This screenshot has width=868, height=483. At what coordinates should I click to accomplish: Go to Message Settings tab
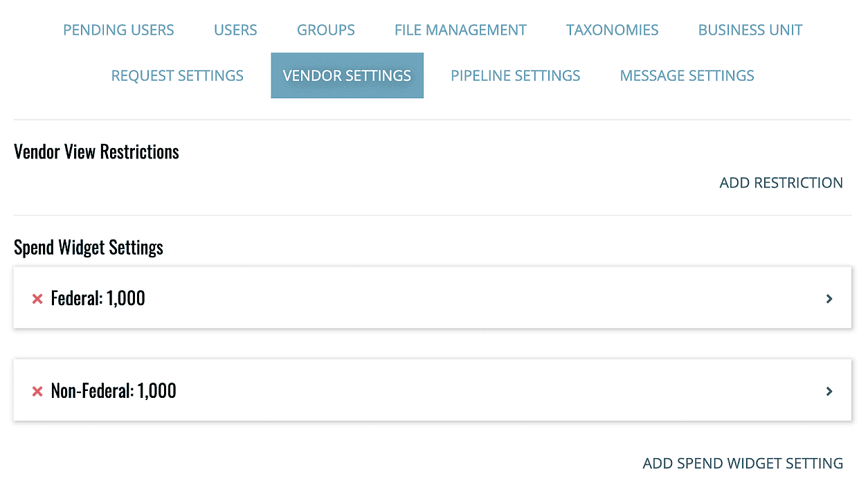point(687,75)
